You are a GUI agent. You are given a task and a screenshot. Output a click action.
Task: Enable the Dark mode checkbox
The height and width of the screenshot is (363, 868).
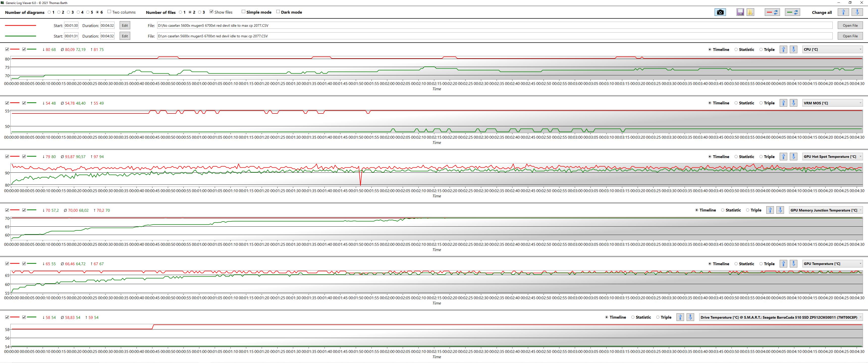(x=278, y=12)
